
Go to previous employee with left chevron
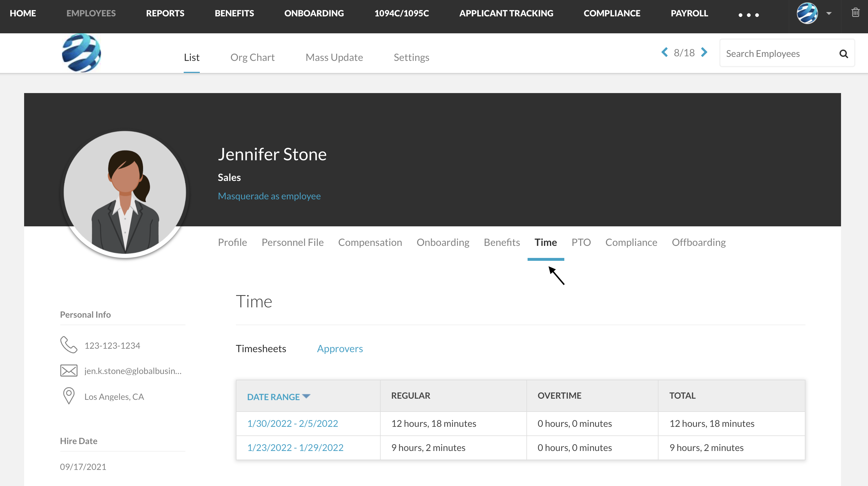tap(664, 52)
